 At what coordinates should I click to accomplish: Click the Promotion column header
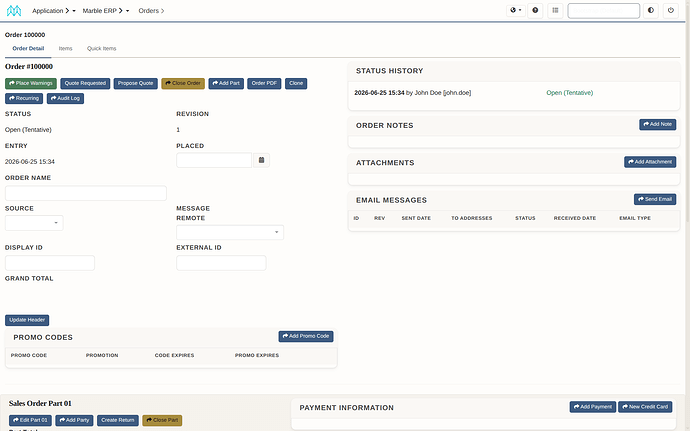click(102, 355)
